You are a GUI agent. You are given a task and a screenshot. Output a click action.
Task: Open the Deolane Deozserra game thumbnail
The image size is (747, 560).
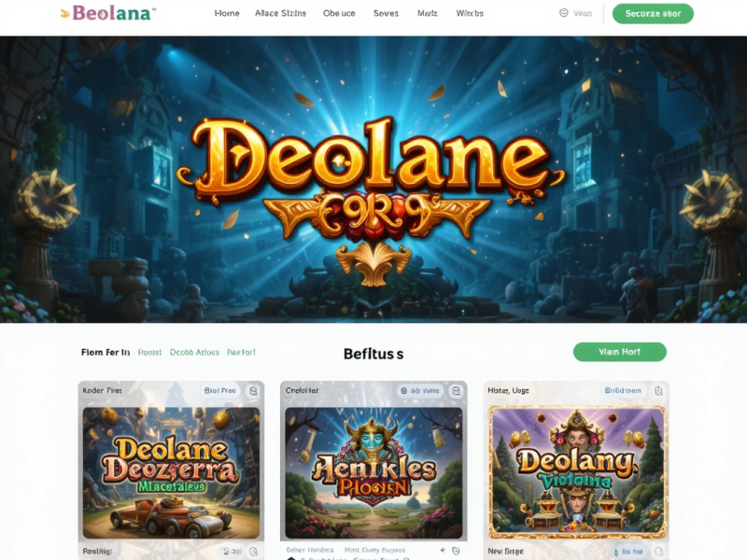[171, 473]
